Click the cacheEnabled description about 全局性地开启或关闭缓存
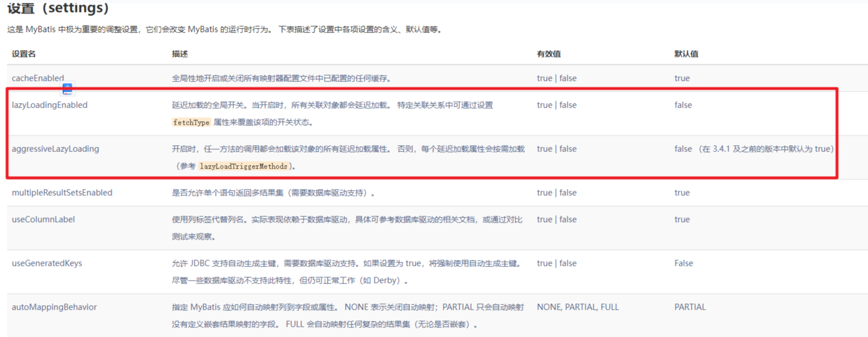This screenshot has height=337, width=868. [x=282, y=78]
